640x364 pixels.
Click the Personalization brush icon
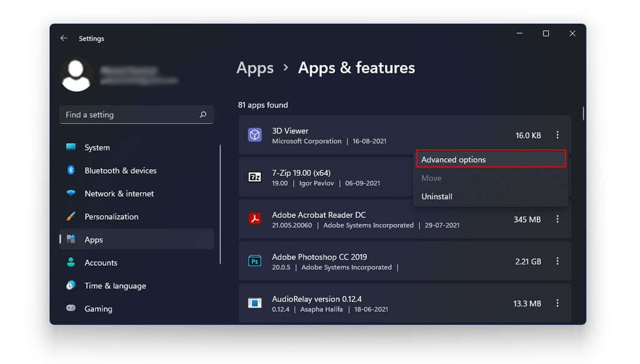(71, 216)
